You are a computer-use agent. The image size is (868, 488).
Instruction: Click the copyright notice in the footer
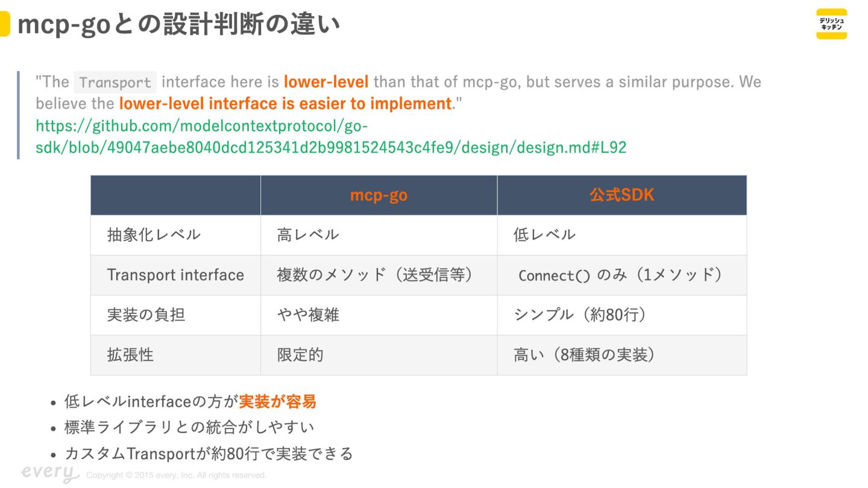177,475
